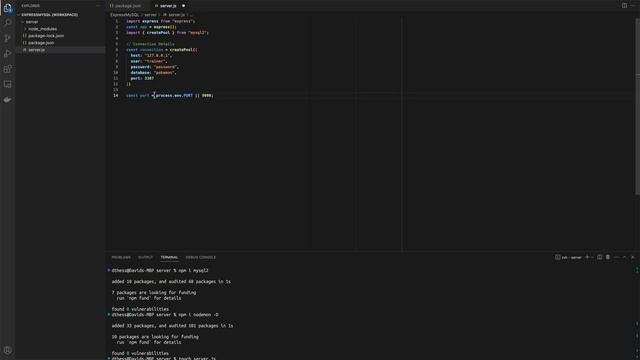Click the 'const app = express()' line
The height and width of the screenshot is (360, 640).
[151, 27]
